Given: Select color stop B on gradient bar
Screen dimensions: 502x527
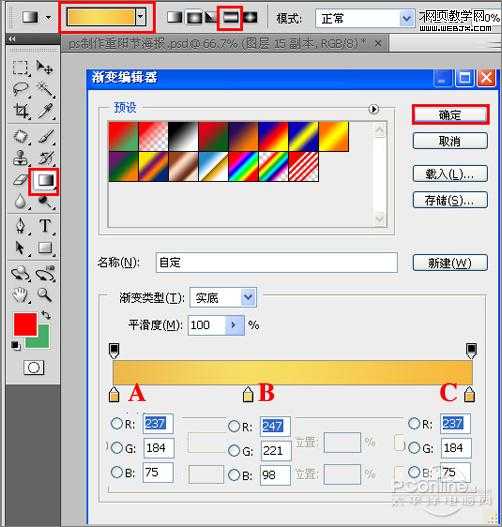Looking at the screenshot, I should point(248,394).
